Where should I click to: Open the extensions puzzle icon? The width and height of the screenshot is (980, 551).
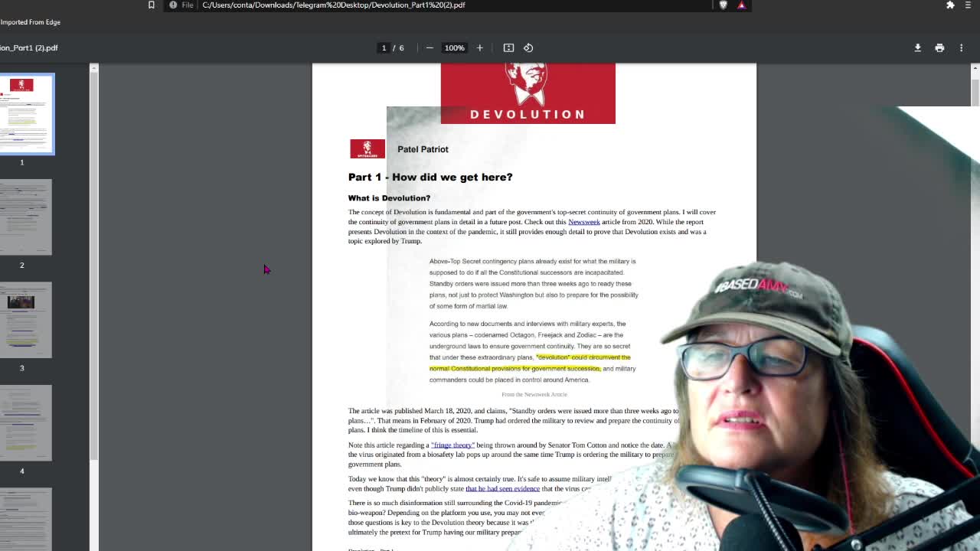950,5
